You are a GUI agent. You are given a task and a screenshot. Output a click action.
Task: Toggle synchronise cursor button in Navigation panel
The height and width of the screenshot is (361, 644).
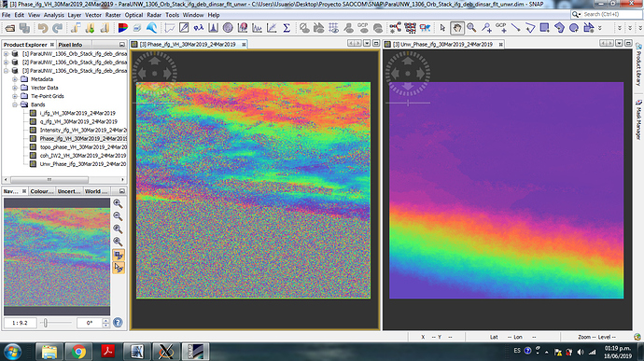tap(119, 268)
